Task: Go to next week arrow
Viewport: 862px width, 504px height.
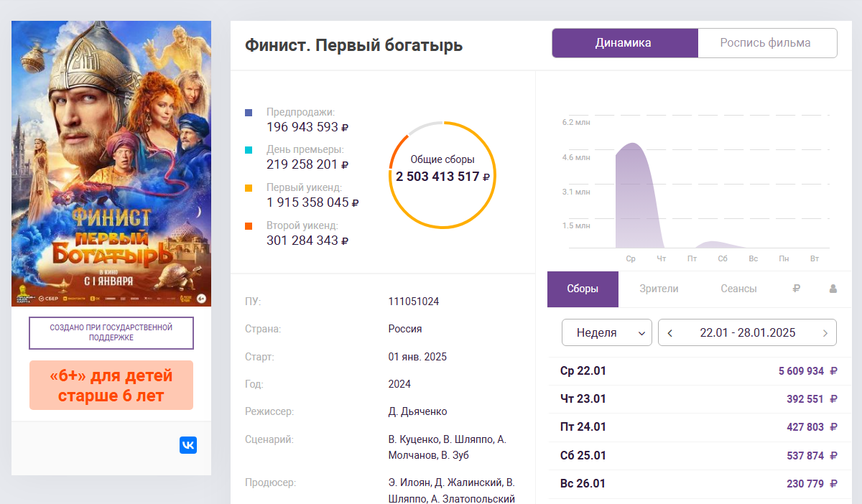Action: coord(825,332)
